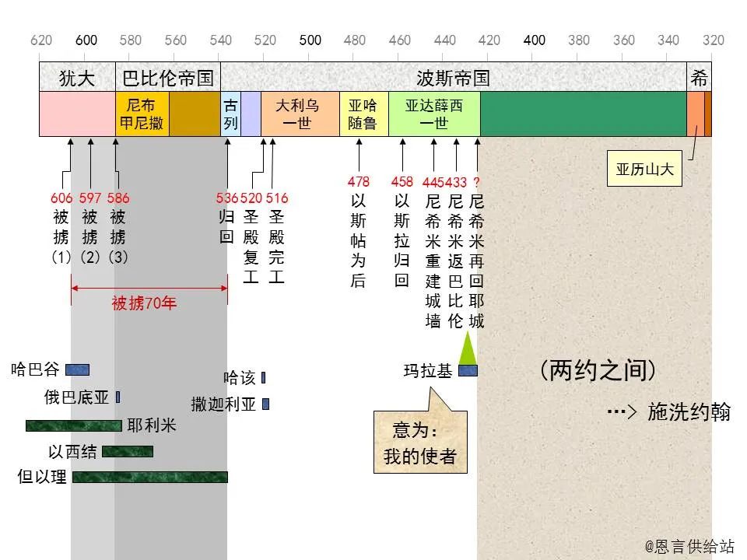Viewport: 747px width, 560px height.
Task: Expand the 意为：我的使者 callout
Action: pos(421,443)
